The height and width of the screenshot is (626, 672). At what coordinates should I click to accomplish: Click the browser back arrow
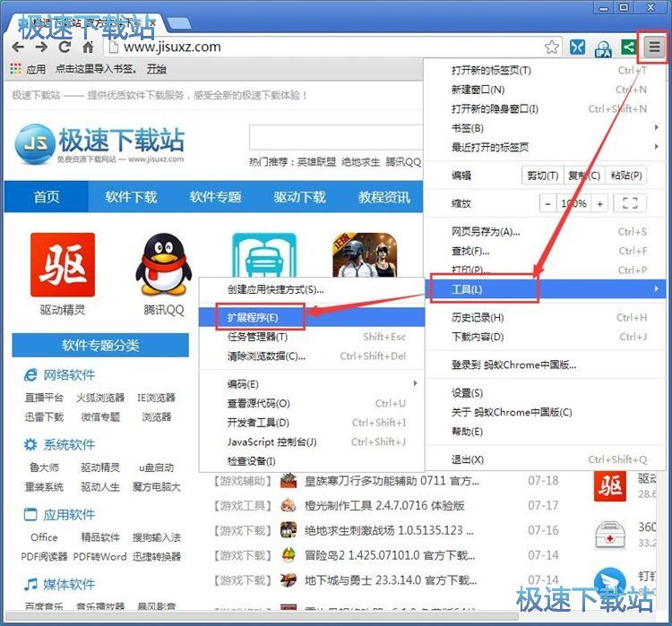(18, 47)
